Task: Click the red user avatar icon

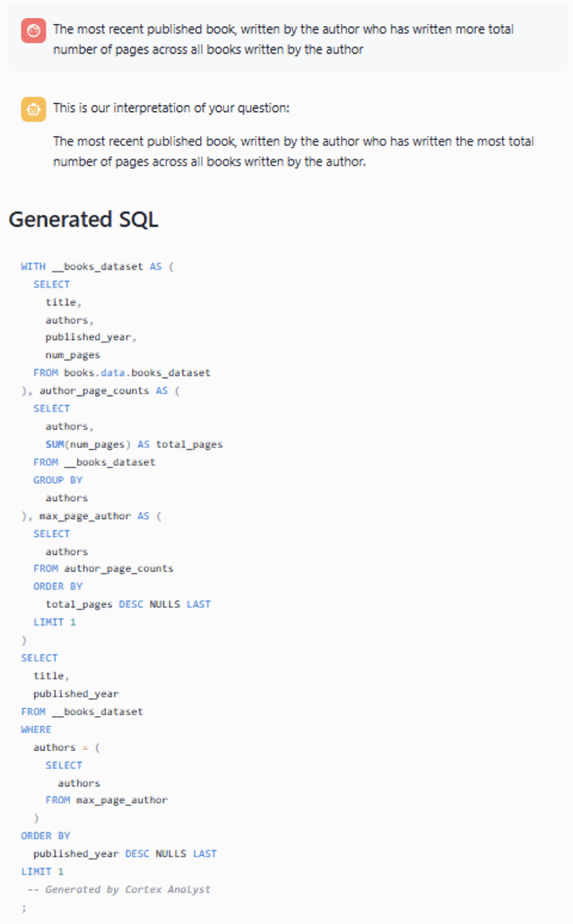Action: pyautogui.click(x=33, y=31)
